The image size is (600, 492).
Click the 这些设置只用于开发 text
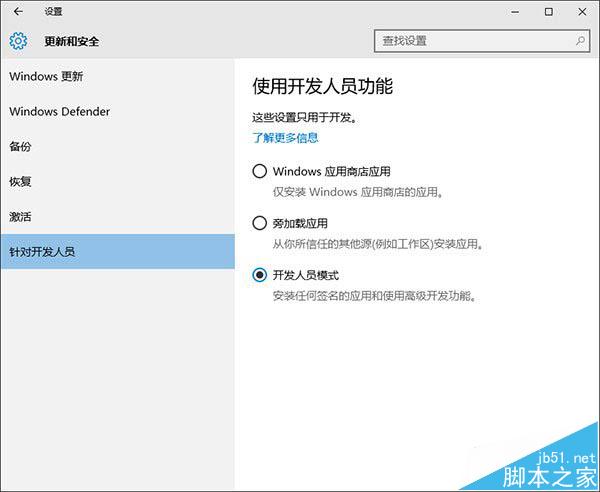pyautogui.click(x=305, y=117)
